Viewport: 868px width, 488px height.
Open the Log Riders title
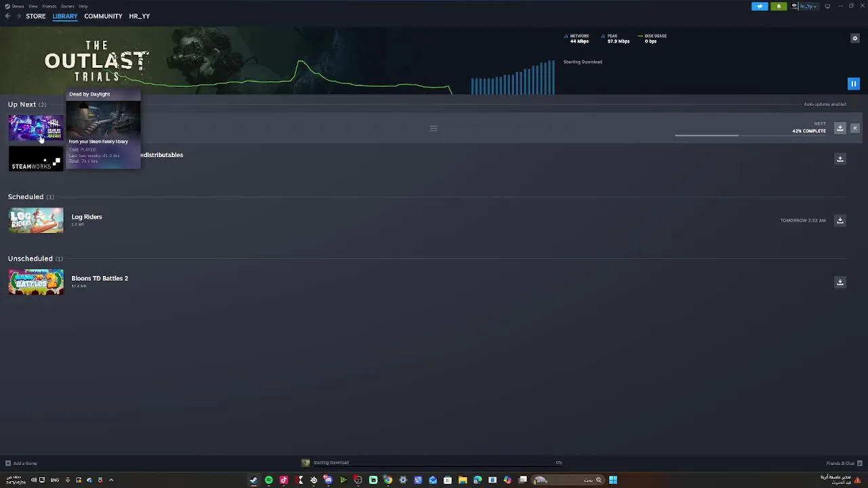[87, 217]
